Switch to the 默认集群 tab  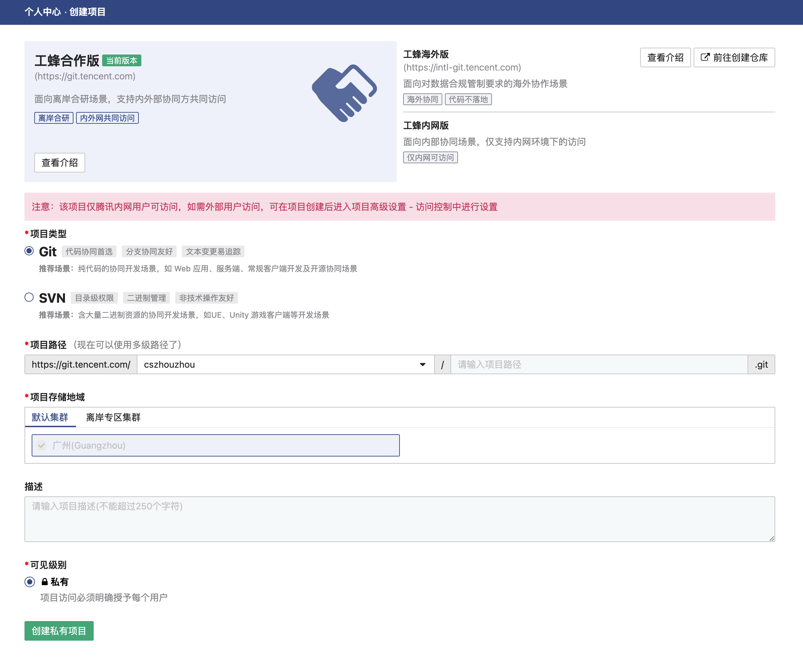(x=50, y=417)
